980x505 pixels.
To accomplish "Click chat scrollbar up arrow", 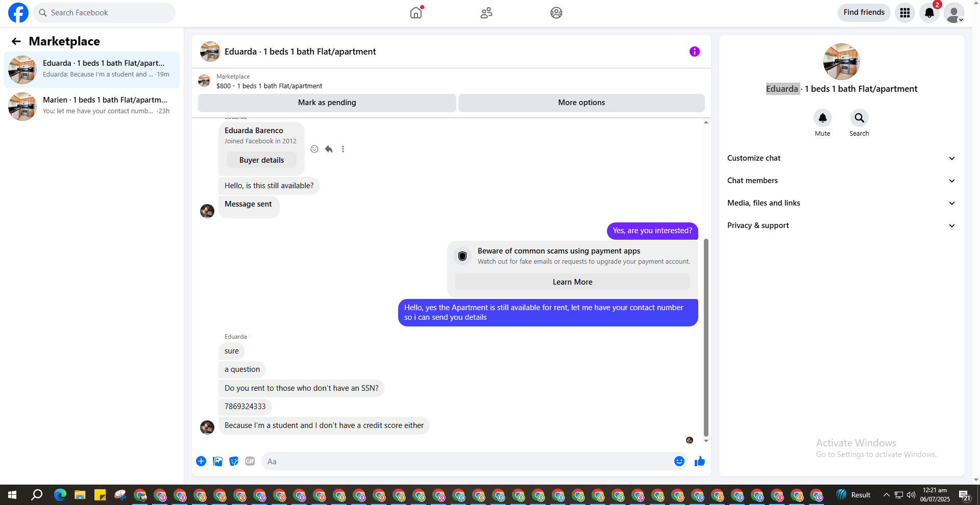I will click(x=706, y=122).
